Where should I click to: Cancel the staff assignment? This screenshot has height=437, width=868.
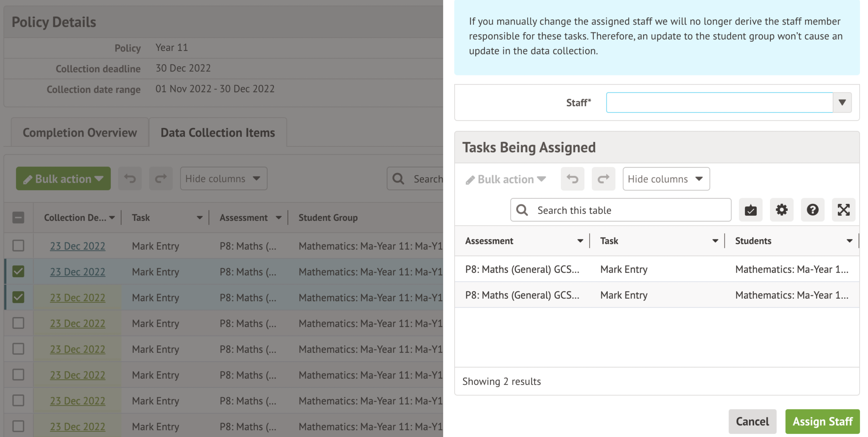coord(753,421)
